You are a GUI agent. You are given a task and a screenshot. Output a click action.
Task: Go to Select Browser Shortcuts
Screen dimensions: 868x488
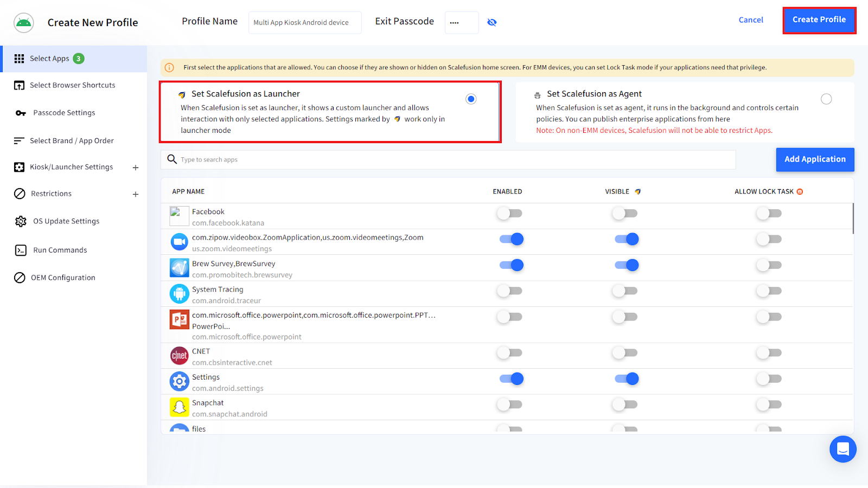(x=72, y=85)
